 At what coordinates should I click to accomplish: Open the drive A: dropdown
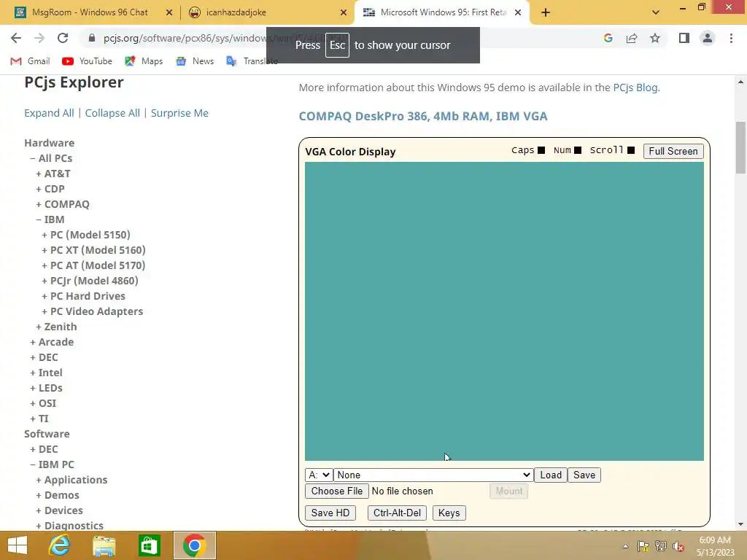point(319,475)
